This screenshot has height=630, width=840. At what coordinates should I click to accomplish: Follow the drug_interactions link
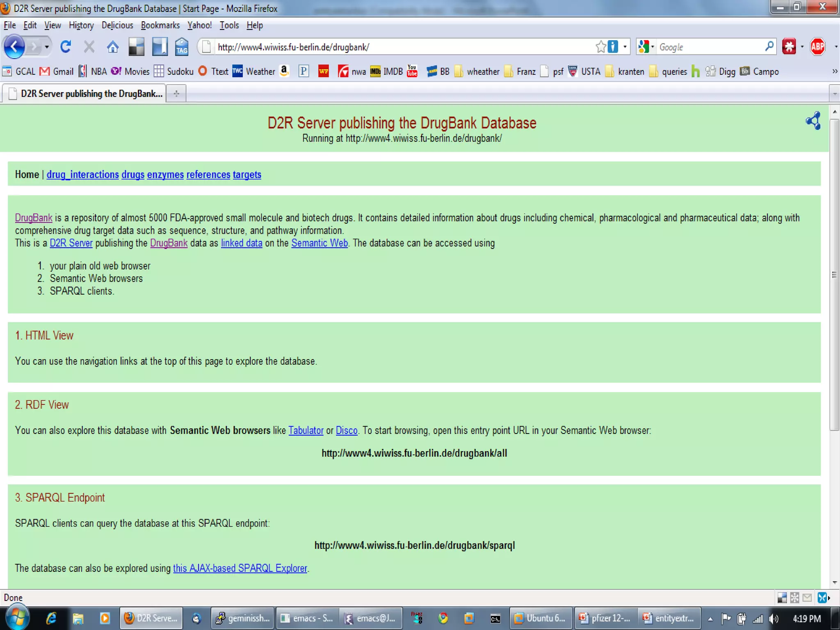(82, 174)
